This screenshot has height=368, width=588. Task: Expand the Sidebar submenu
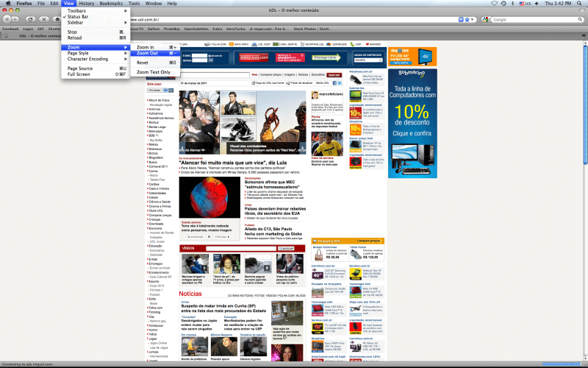point(96,23)
